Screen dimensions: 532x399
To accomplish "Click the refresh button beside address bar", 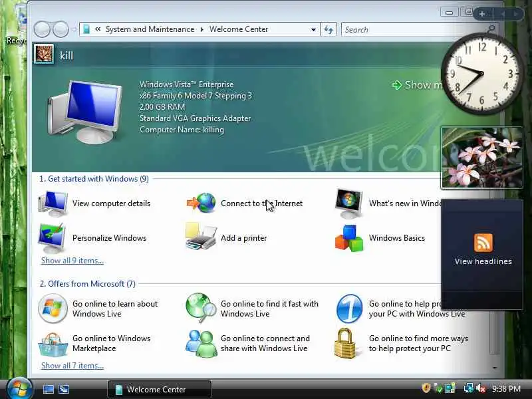I will 329,29.
